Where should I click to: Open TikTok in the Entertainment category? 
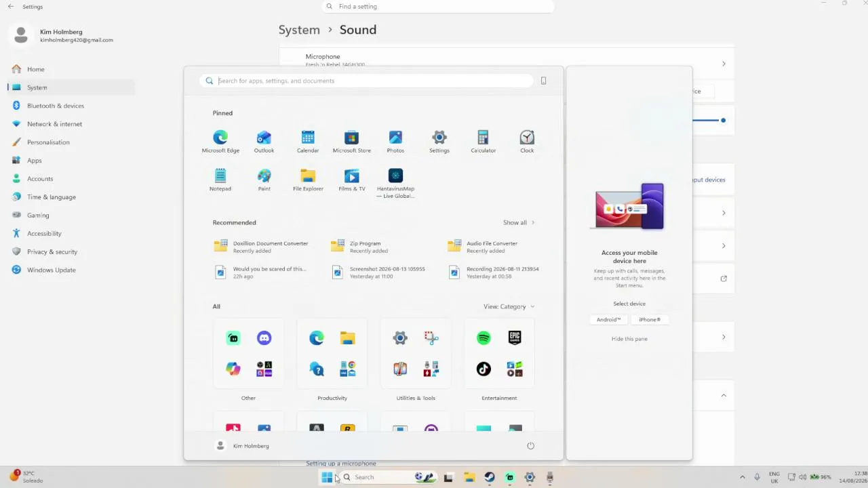pyautogui.click(x=484, y=369)
